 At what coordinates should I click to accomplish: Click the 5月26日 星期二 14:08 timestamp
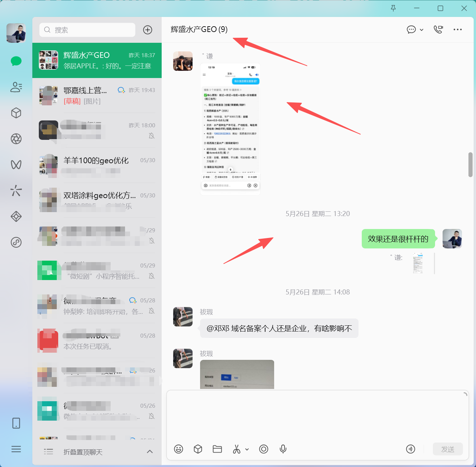[x=318, y=292]
